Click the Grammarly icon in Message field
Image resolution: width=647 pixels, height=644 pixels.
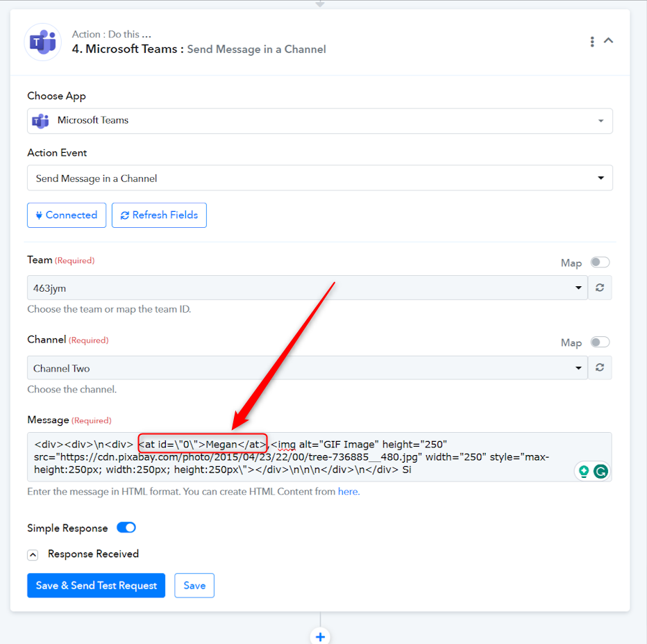click(600, 471)
